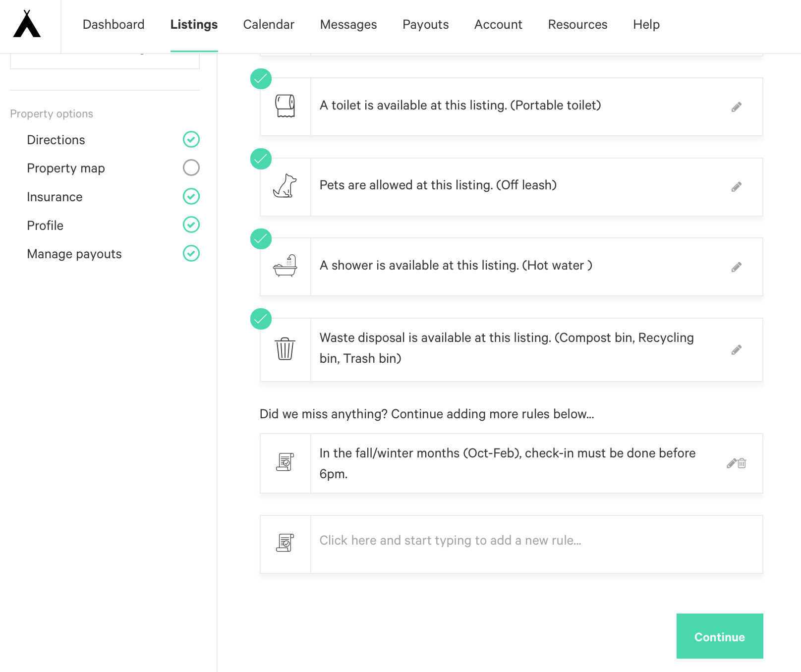The width and height of the screenshot is (801, 672).
Task: Click the new rule input field
Action: click(x=536, y=544)
